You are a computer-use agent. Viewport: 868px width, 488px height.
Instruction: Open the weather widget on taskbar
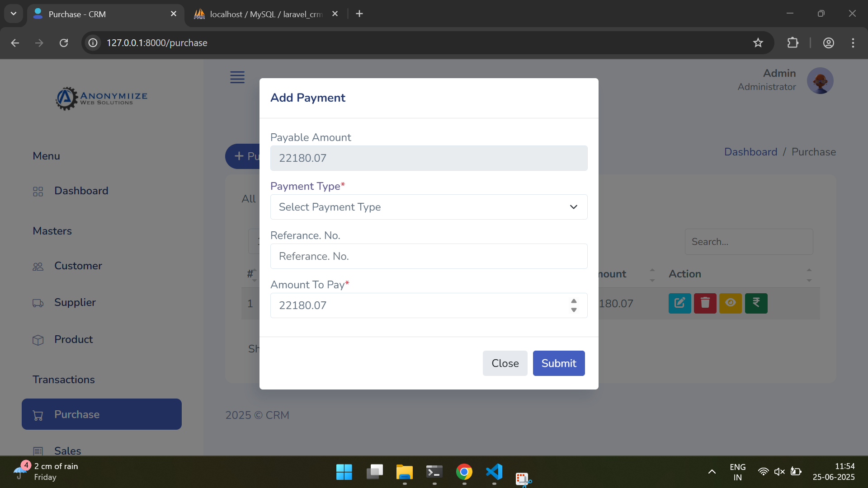click(46, 472)
